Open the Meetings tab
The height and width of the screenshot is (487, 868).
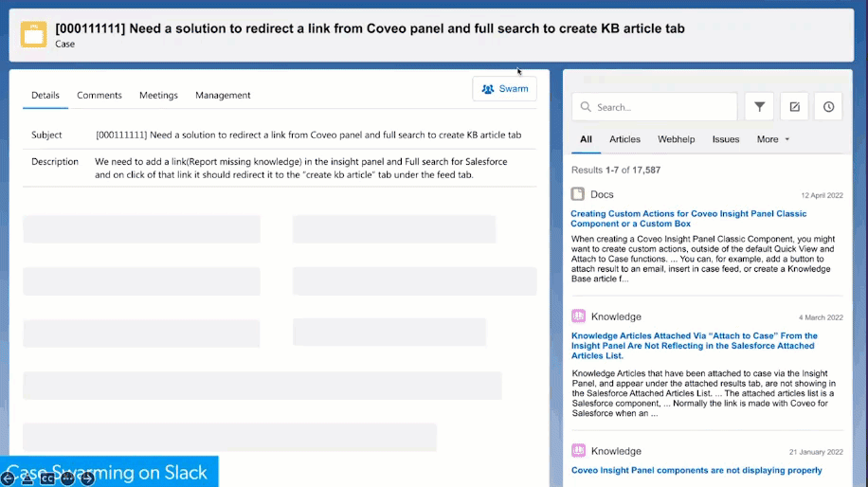(x=158, y=95)
